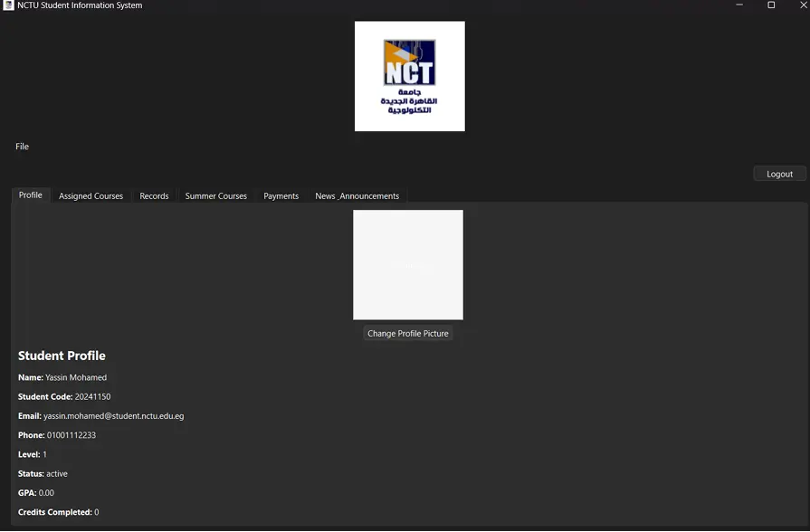Go to the Records tab
This screenshot has height=532, width=810.
coord(154,196)
